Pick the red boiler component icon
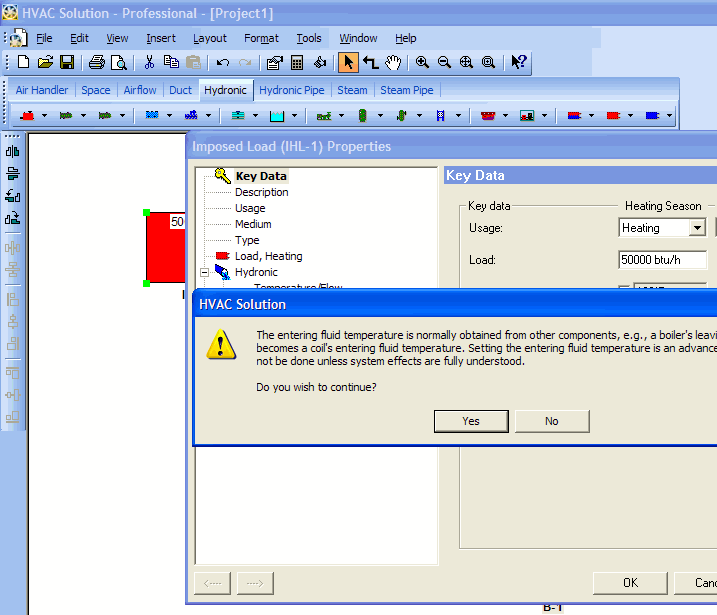Image resolution: width=717 pixels, height=615 pixels. [27, 116]
